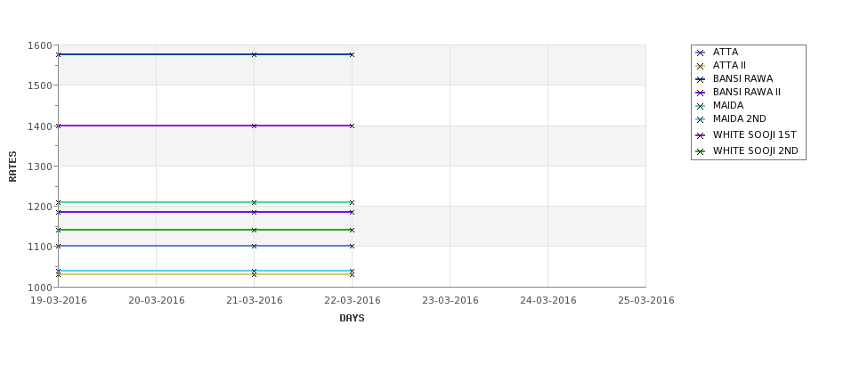Click the ATTA legend marker icon
This screenshot has width=868, height=382.
coord(701,53)
